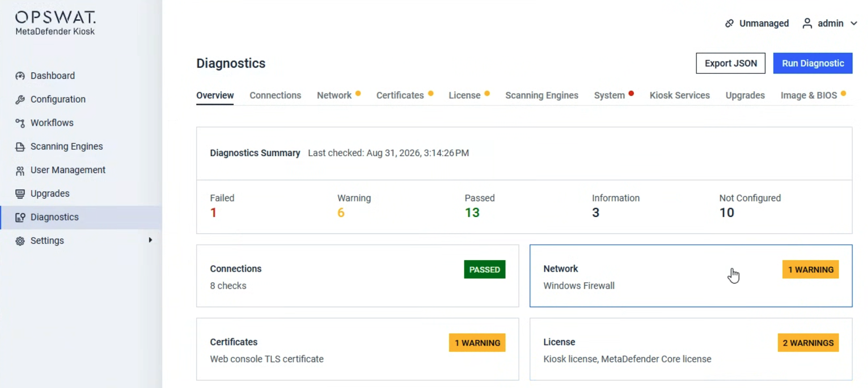Image resolution: width=868 pixels, height=388 pixels.
Task: Expand the Settings submenu arrow
Action: (x=150, y=240)
